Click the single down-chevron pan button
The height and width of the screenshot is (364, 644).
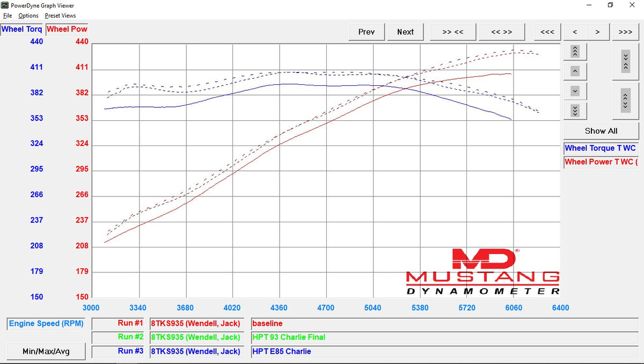pos(575,91)
